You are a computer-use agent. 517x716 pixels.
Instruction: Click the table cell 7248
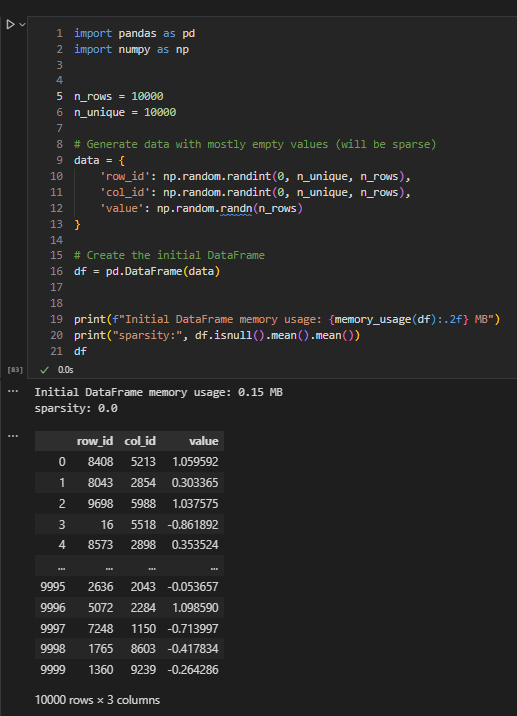(100, 629)
